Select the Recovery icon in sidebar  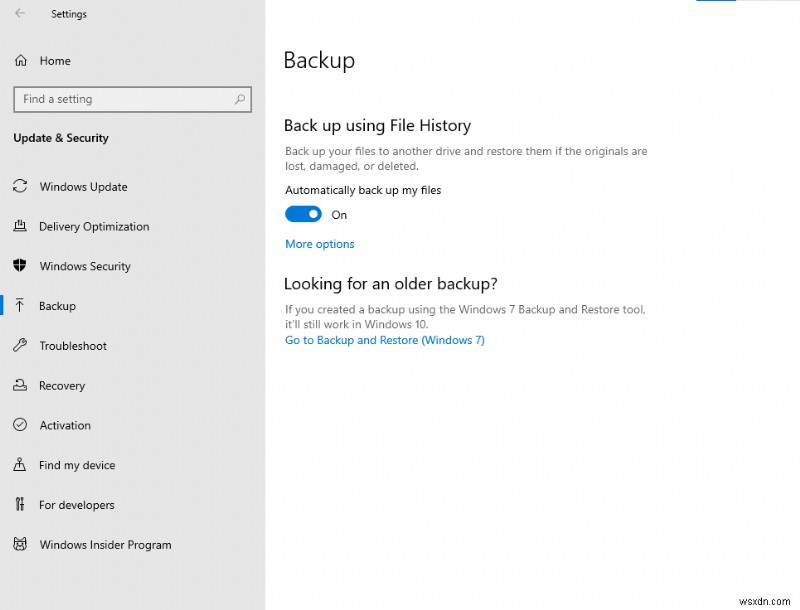(19, 386)
